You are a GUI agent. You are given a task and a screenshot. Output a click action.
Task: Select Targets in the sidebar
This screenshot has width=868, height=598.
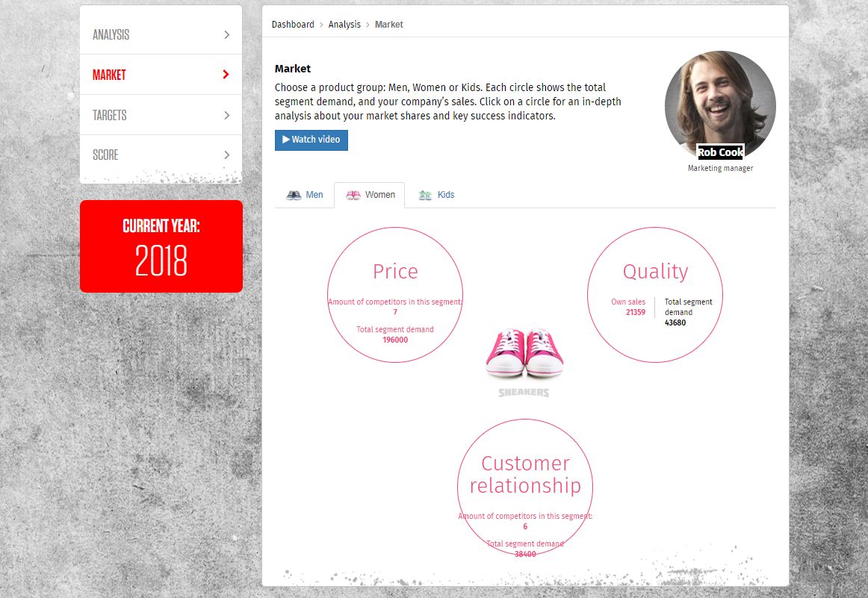tap(110, 116)
